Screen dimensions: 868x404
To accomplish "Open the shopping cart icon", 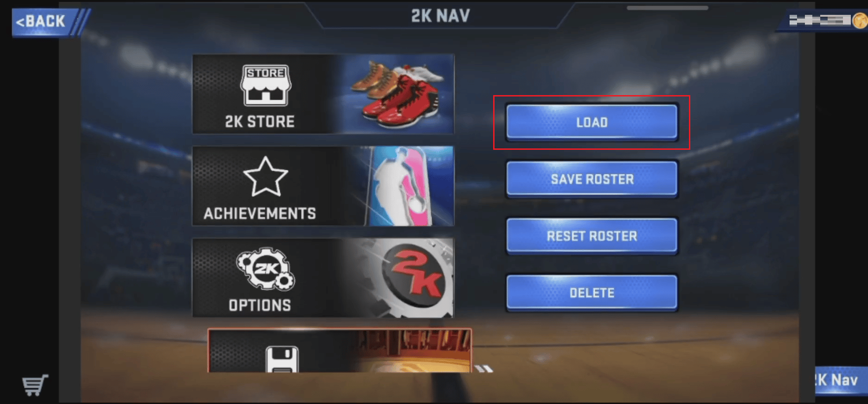I will [x=35, y=385].
